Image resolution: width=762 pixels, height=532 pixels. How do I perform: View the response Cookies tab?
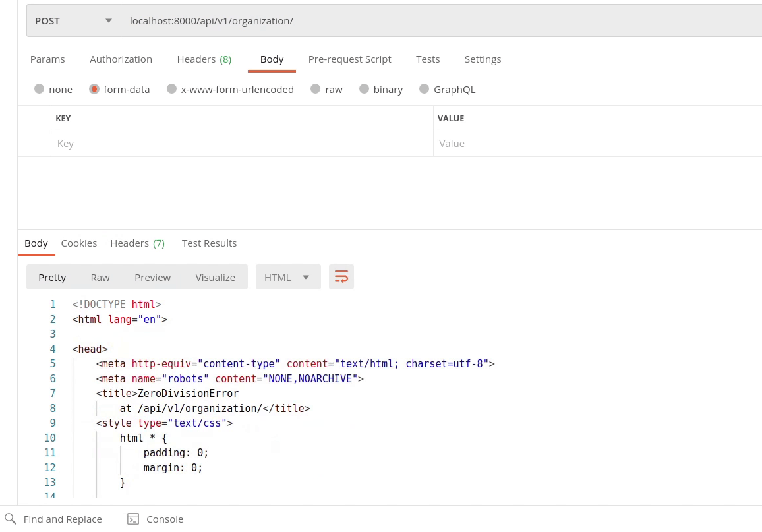[78, 243]
